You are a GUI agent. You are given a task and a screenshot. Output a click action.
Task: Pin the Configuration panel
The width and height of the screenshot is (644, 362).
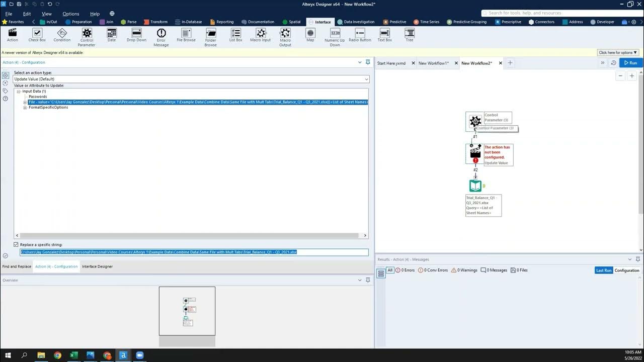pos(368,62)
